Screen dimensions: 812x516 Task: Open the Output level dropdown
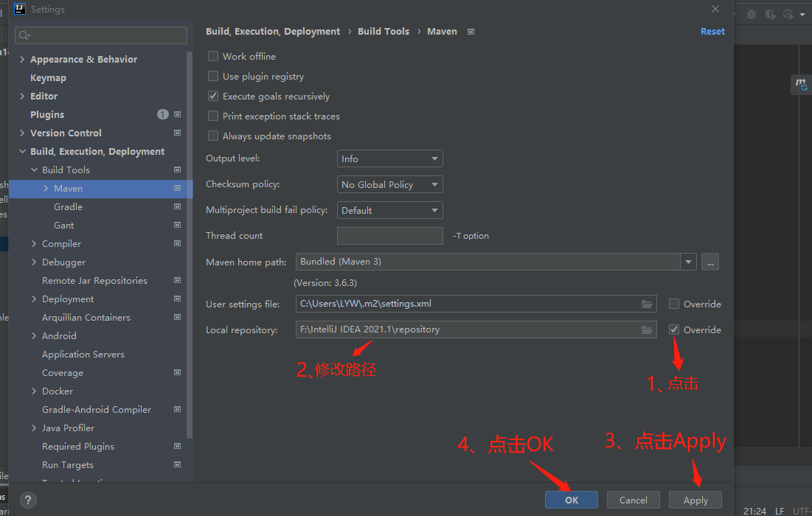[x=390, y=159]
